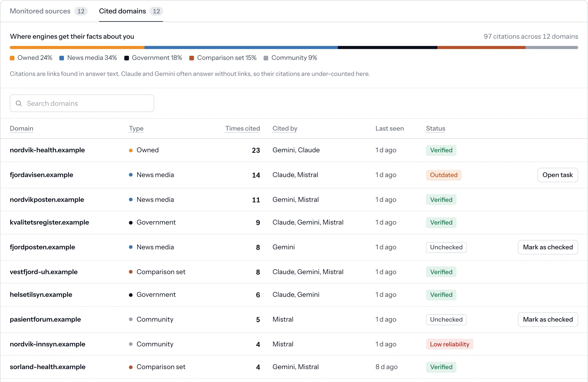Click the search magnifier icon

[19, 103]
